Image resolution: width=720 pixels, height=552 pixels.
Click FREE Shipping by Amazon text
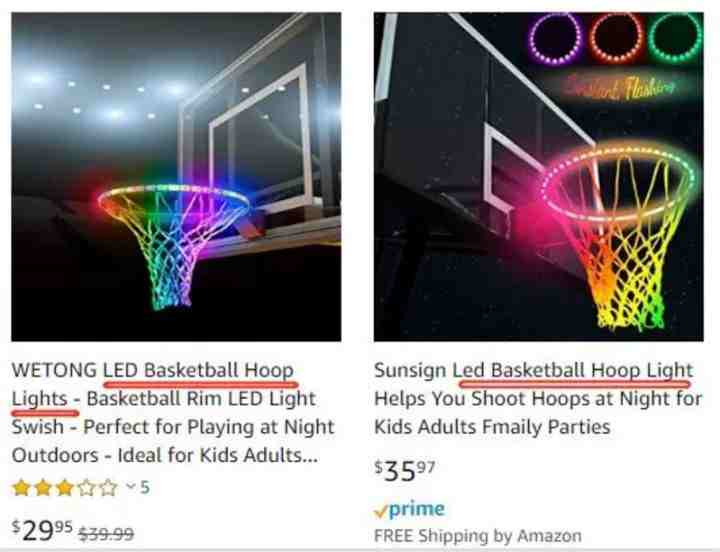click(x=478, y=535)
